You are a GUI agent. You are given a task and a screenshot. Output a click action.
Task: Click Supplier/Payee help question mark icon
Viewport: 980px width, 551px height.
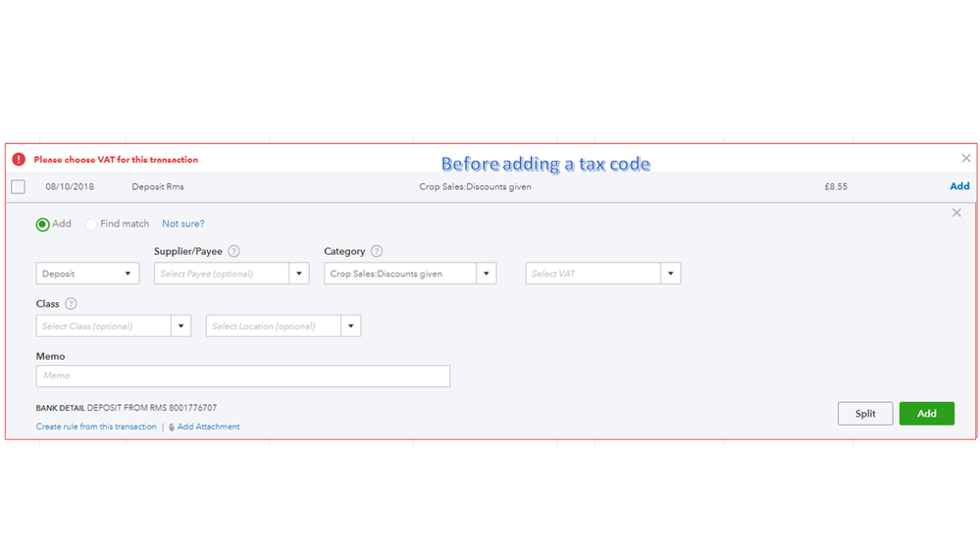click(234, 252)
